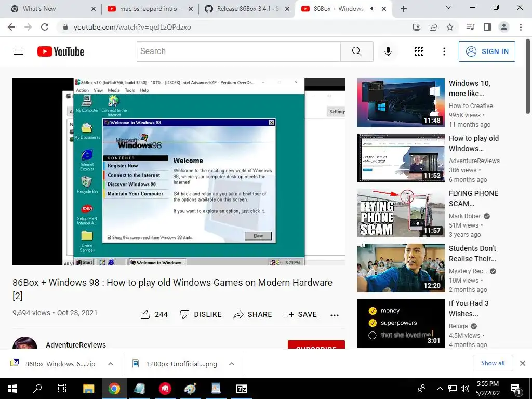
Task: Open Mark Rober channel name
Action: click(464, 216)
